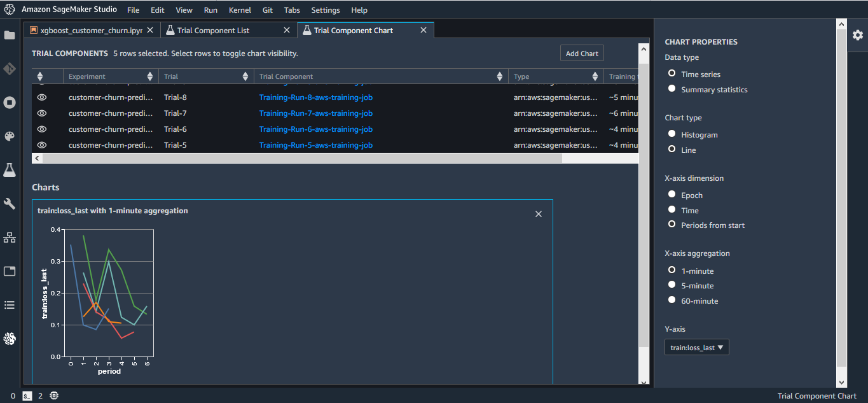Open Training-Run-6-aws-training-job link
Image resolution: width=868 pixels, height=403 pixels.
click(x=316, y=129)
